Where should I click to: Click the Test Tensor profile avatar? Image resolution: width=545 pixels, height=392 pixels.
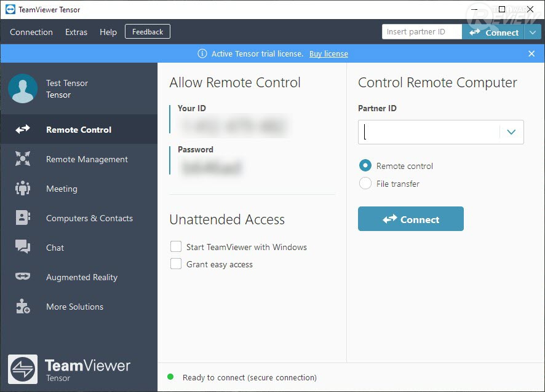point(23,88)
